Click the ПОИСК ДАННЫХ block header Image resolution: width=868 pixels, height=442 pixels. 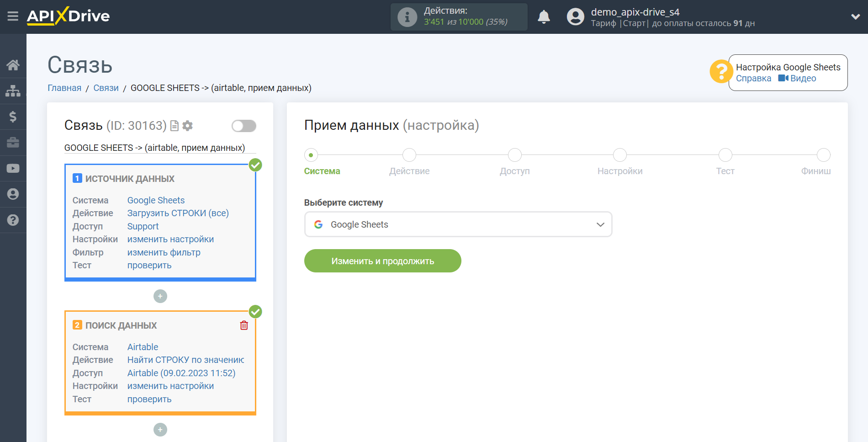click(121, 325)
